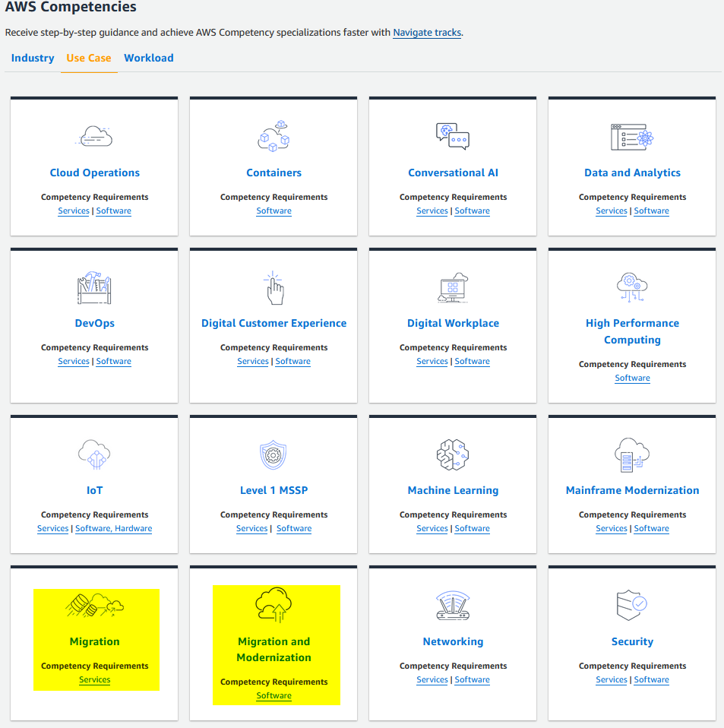Click the High Performance Computing gear-cloud icon
The width and height of the screenshot is (724, 728).
tap(632, 287)
